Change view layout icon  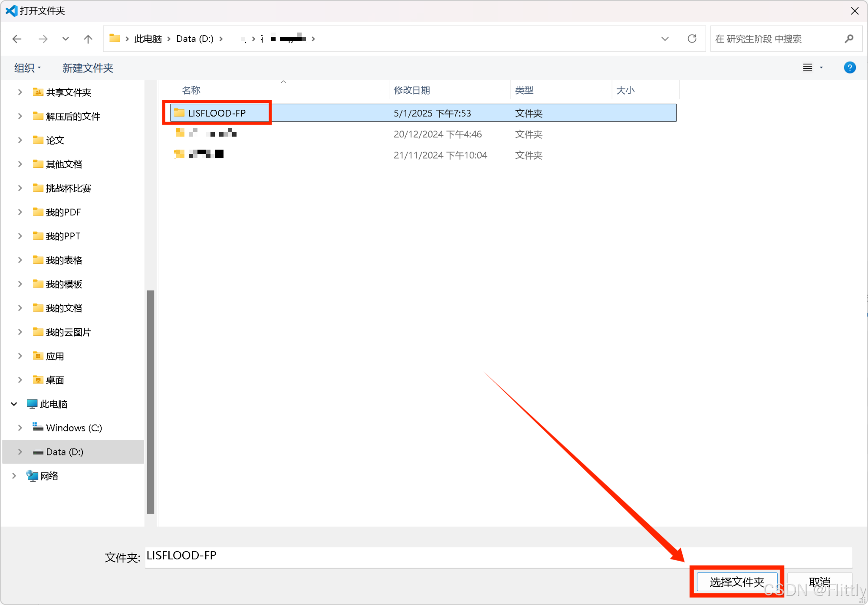click(807, 68)
